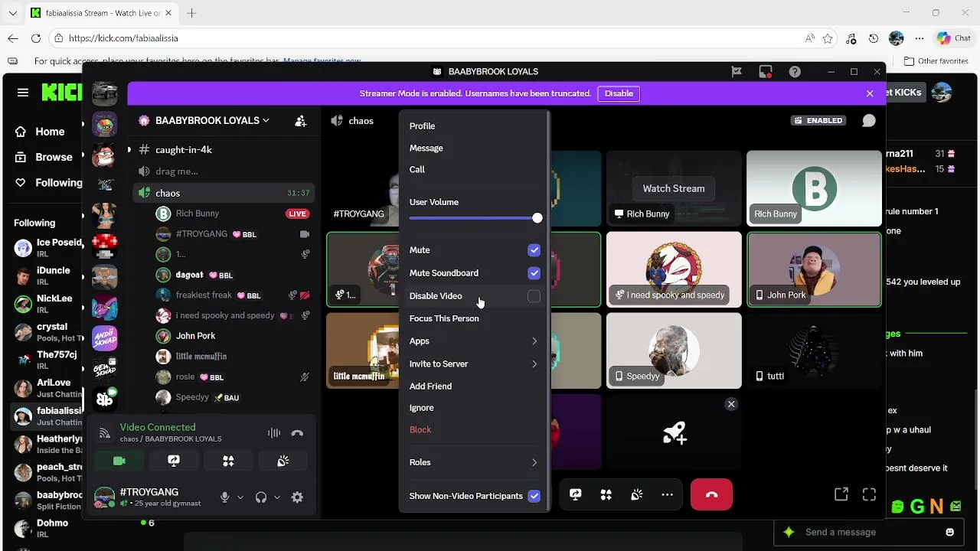Viewport: 980px width, 551px height.
Task: Open Other favorites folder in browser
Action: 936,61
